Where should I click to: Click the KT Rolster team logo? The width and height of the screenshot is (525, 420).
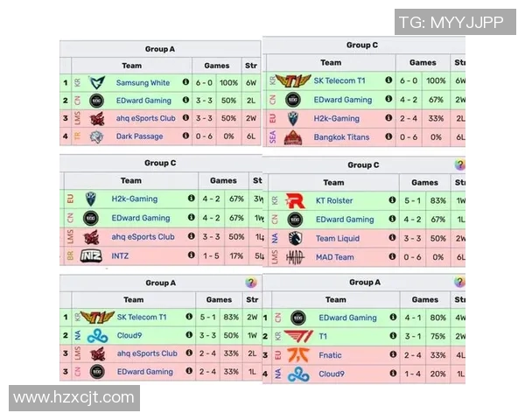click(296, 201)
